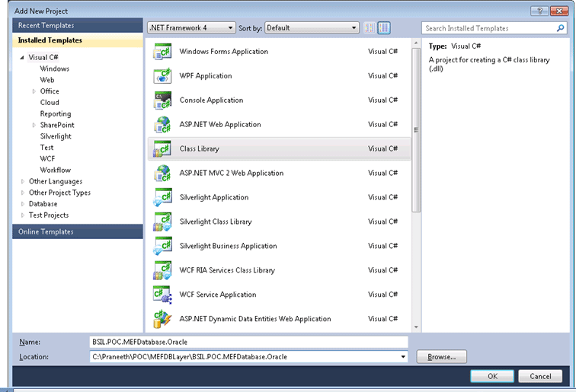Select the 'Silverlight Business Application' template name
This screenshot has height=392, width=576.
tap(228, 246)
